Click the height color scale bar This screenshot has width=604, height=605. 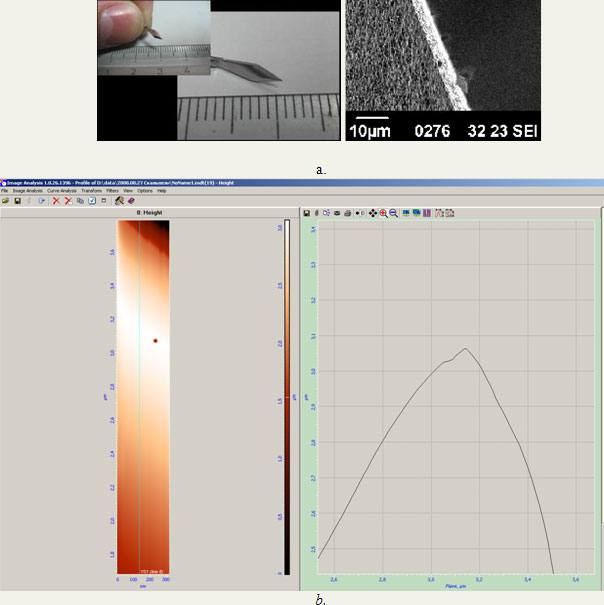(x=287, y=397)
